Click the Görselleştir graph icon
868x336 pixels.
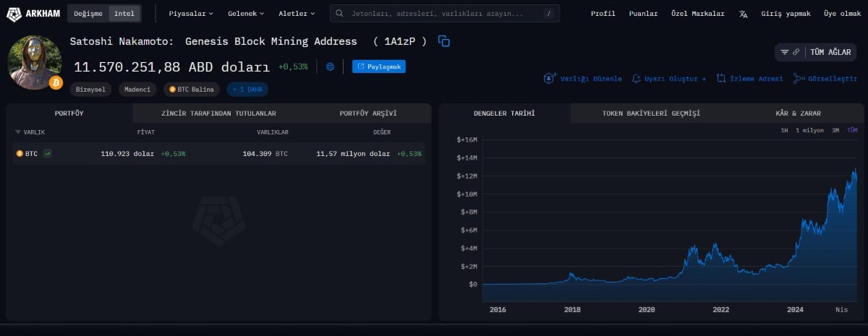pyautogui.click(x=799, y=79)
